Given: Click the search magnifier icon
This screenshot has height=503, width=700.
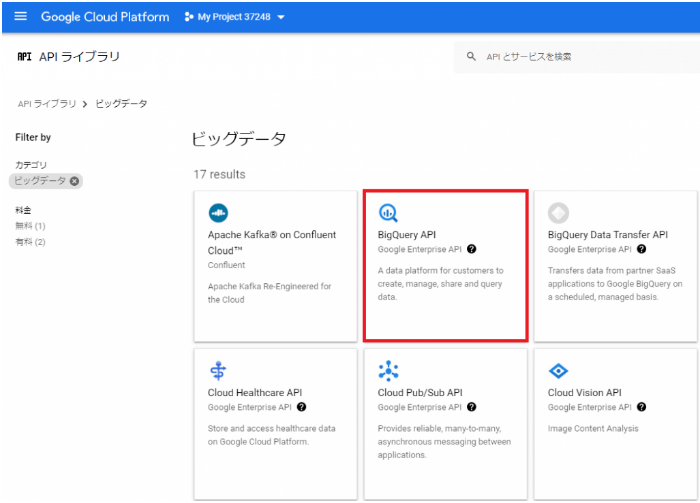Looking at the screenshot, I should 471,57.
